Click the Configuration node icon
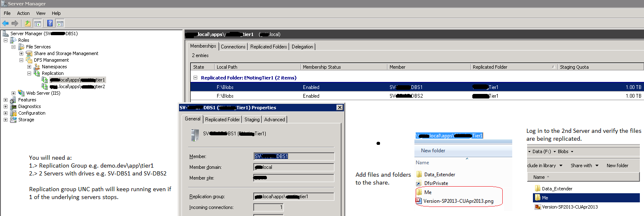The width and height of the screenshot is (644, 216). (x=13, y=113)
